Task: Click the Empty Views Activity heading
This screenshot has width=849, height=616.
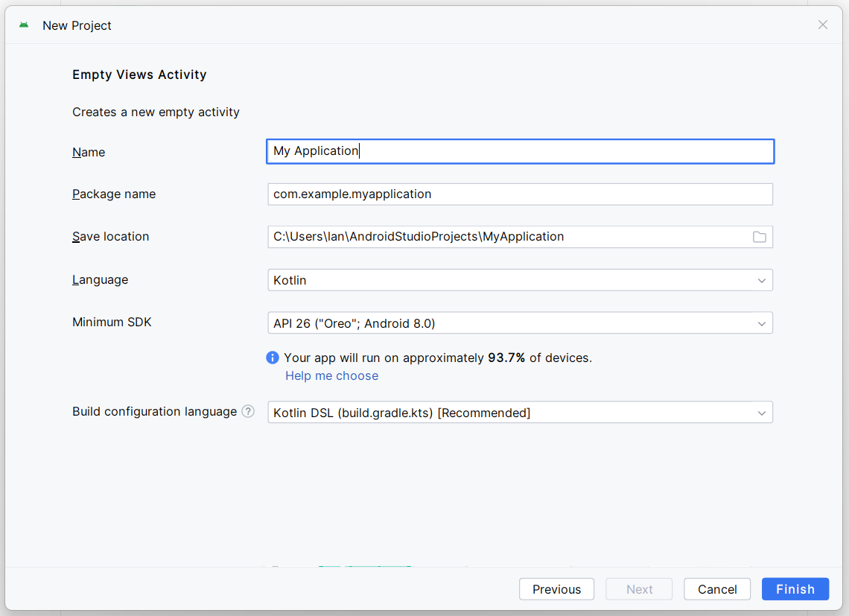Action: click(139, 74)
